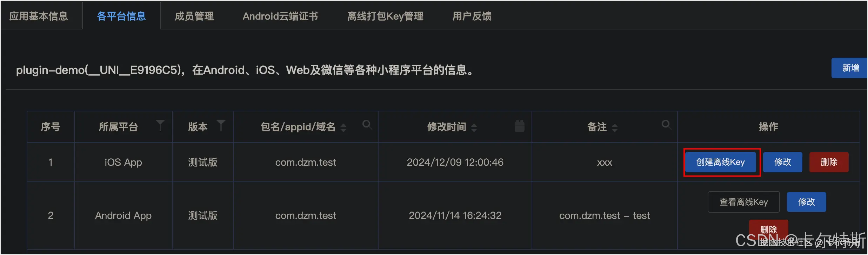
Task: Switch to 应用基本信息 tab
Action: point(39,16)
